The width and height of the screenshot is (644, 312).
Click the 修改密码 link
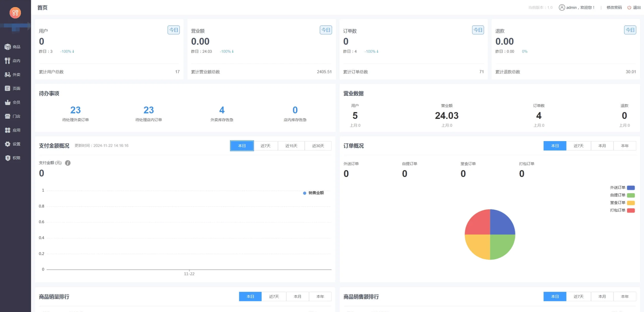point(614,7)
